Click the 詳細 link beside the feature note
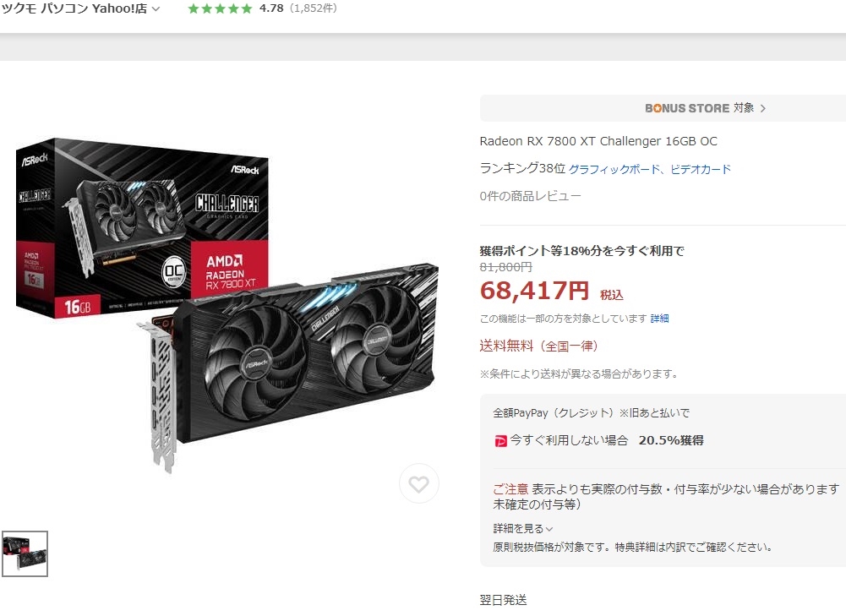 pyautogui.click(x=659, y=319)
